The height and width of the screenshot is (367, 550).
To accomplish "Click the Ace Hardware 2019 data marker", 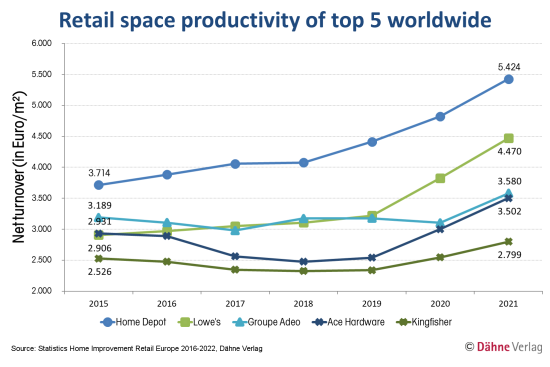I will coord(372,258).
